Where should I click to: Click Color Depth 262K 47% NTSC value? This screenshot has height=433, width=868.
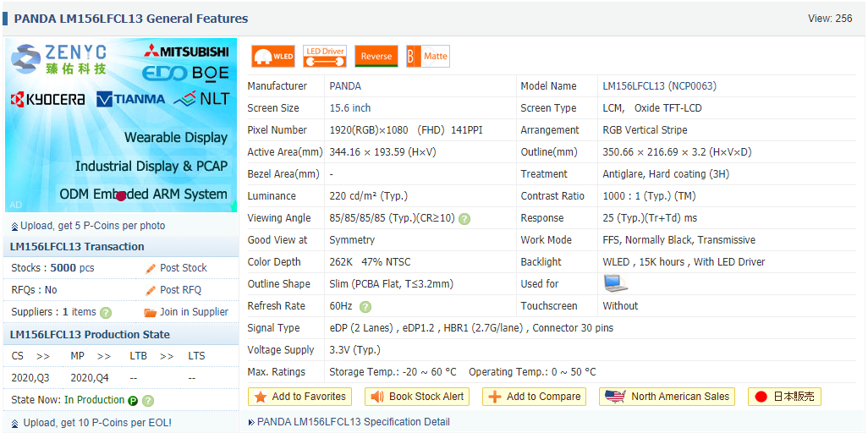pos(370,262)
